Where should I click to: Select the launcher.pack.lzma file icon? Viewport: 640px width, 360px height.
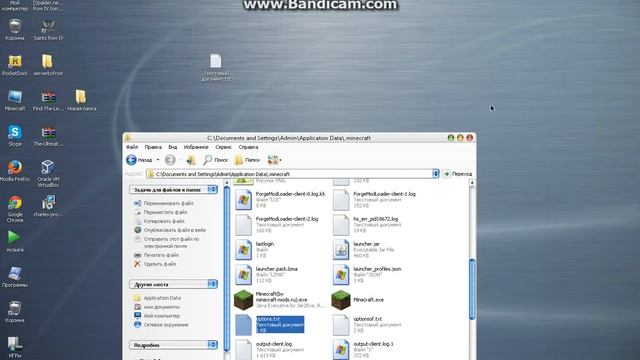(244, 275)
